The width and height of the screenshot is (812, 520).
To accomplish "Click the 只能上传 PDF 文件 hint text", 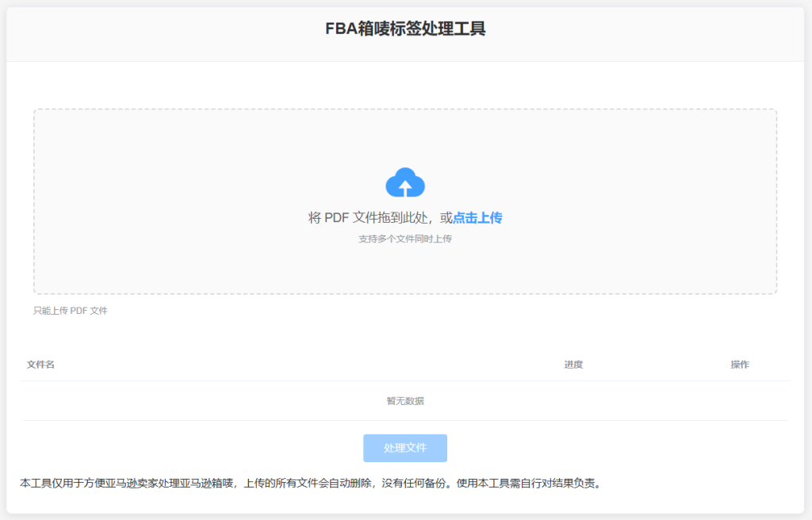I will pyautogui.click(x=71, y=311).
